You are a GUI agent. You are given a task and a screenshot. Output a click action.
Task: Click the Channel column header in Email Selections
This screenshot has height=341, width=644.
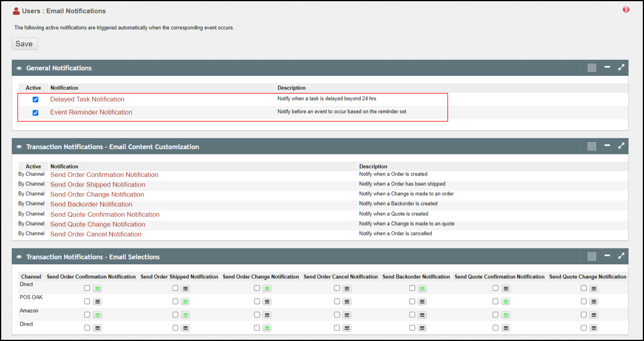(x=31, y=277)
